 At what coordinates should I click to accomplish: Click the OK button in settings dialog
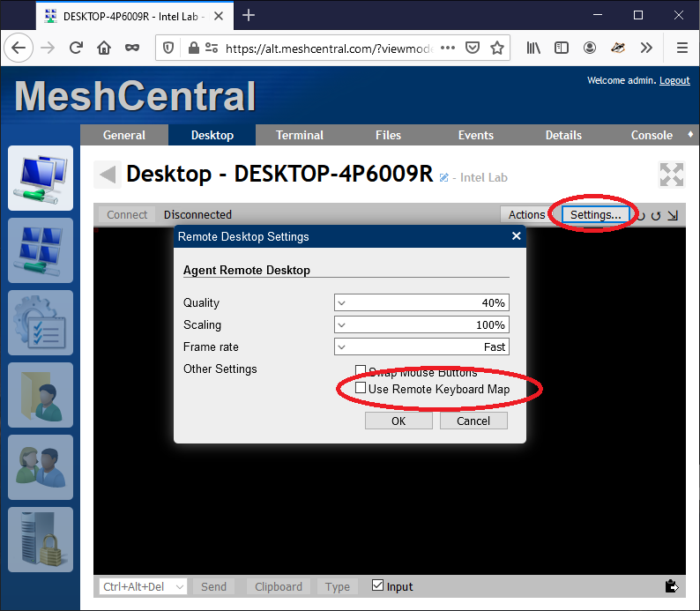(x=398, y=421)
